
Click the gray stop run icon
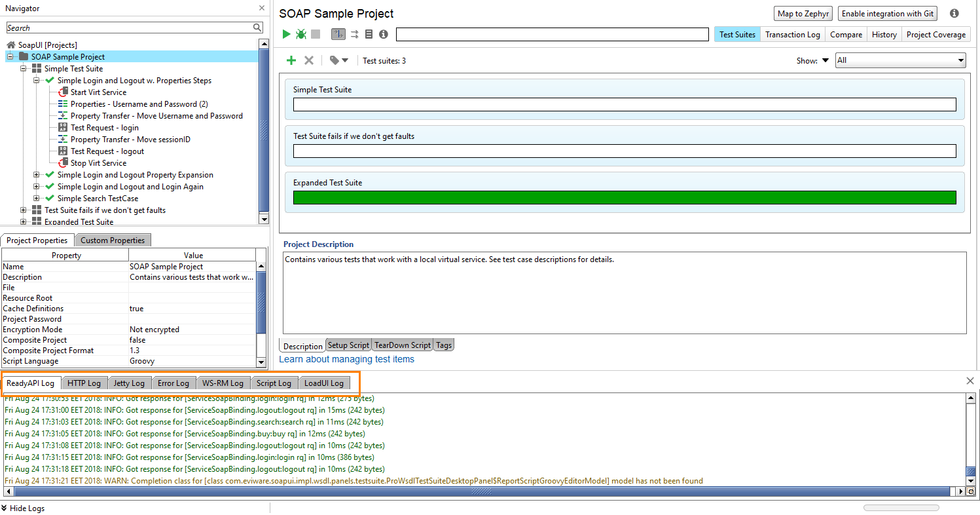pos(316,34)
